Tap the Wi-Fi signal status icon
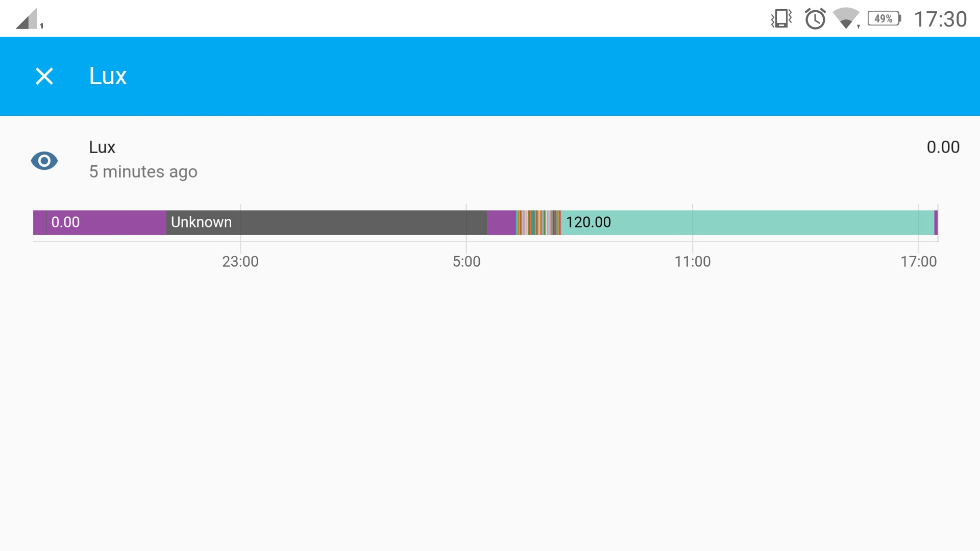Viewport: 980px width, 551px height. coord(846,18)
